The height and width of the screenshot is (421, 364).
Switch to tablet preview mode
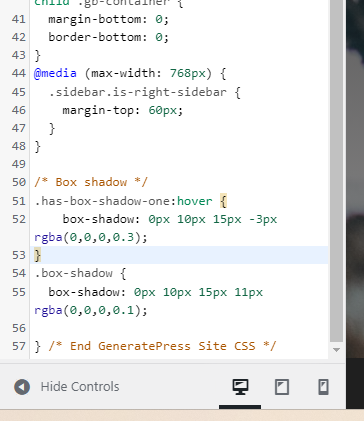pyautogui.click(x=282, y=387)
